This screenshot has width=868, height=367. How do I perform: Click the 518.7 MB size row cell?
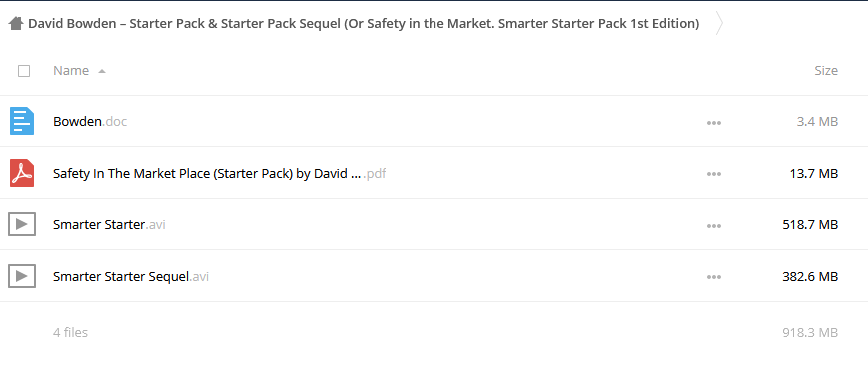(x=810, y=225)
